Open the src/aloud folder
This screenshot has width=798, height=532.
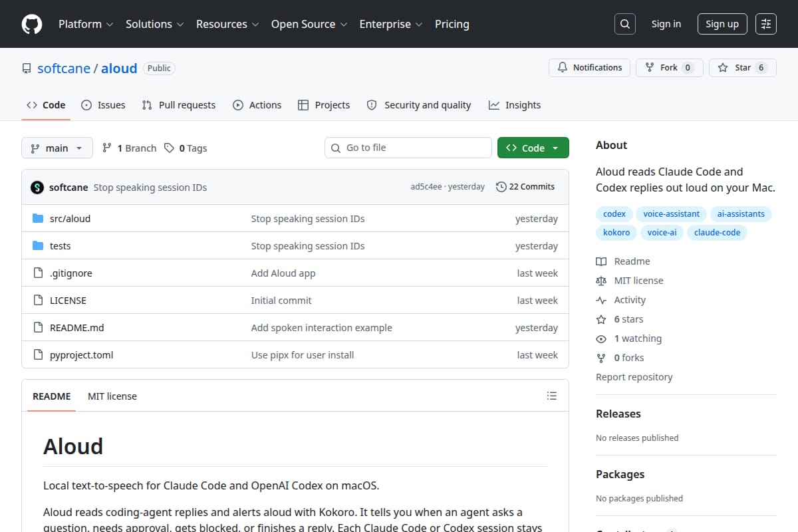pos(70,218)
